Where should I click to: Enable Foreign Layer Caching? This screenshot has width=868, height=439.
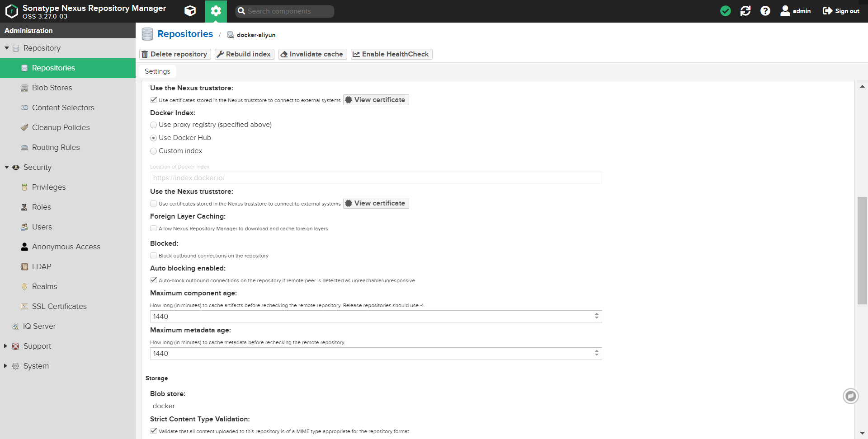click(x=153, y=229)
